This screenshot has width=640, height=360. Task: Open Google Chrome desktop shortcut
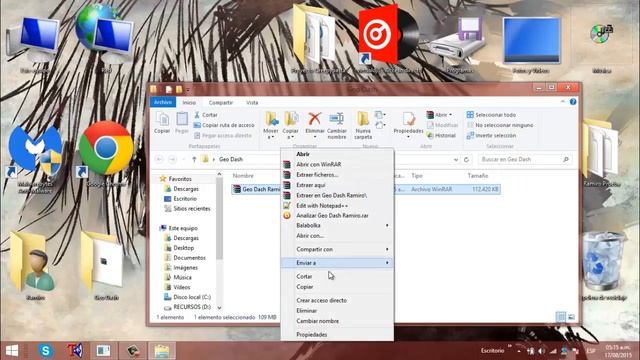106,153
